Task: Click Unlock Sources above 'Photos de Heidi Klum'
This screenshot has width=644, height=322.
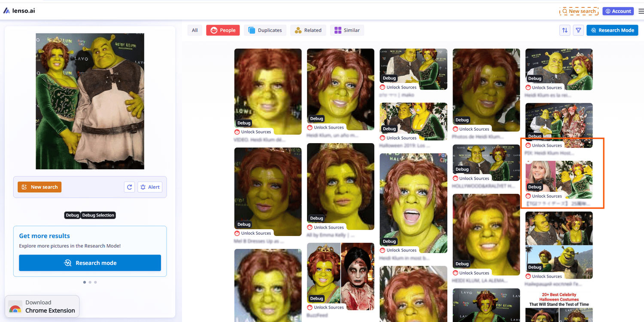Action: click(471, 129)
